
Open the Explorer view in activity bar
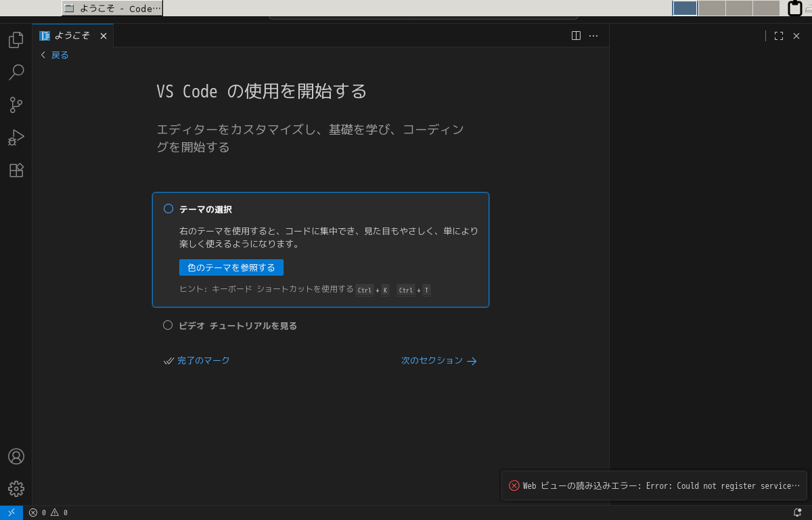tap(16, 40)
